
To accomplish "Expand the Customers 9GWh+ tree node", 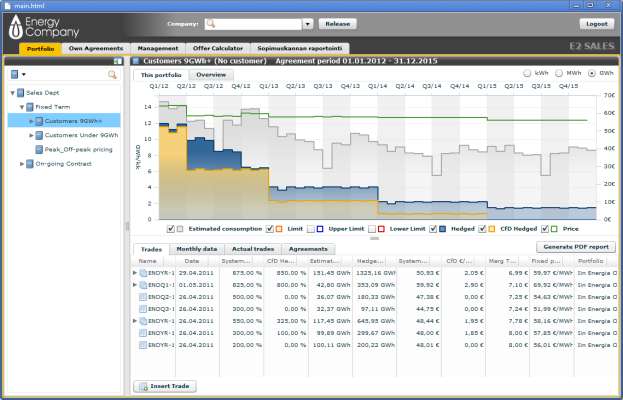I will click(x=31, y=121).
